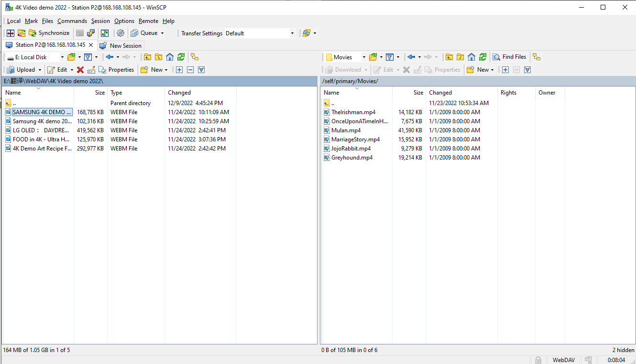Refresh the remote panel
This screenshot has height=364, width=636.
(482, 57)
